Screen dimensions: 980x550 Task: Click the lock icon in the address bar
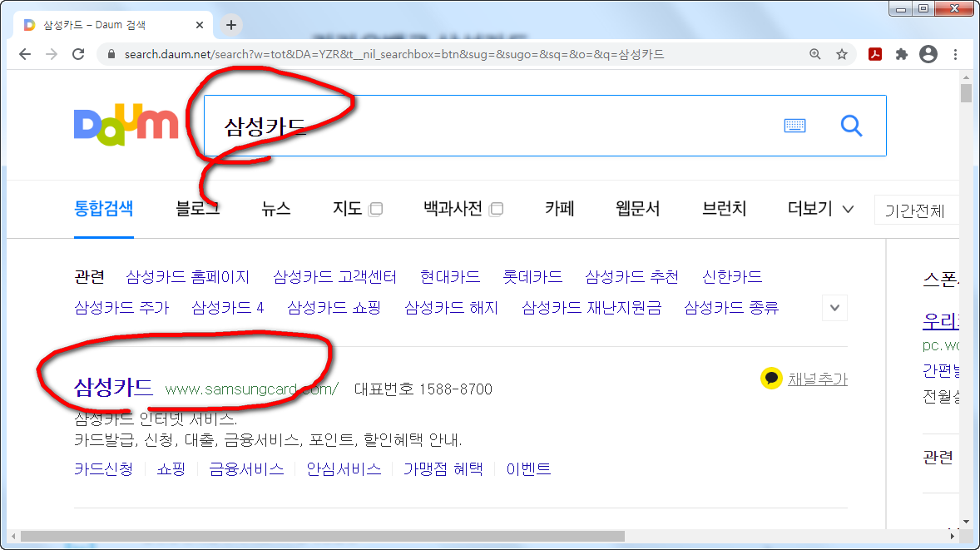pos(111,54)
